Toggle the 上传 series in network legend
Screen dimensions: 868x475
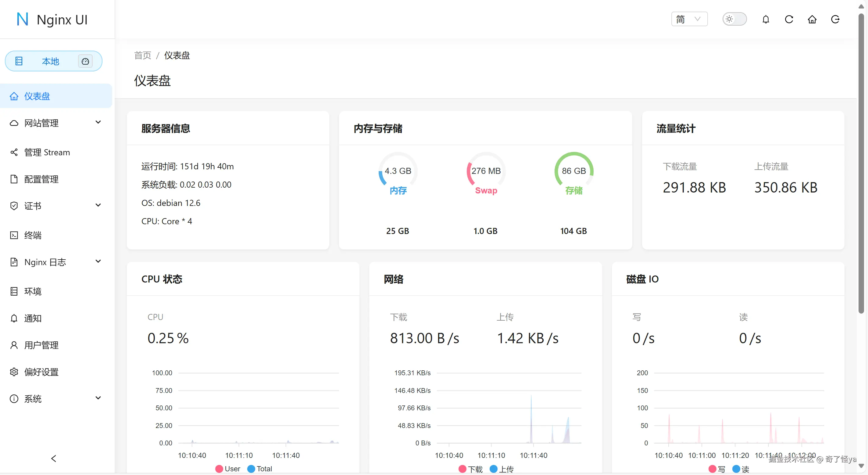[502, 469]
